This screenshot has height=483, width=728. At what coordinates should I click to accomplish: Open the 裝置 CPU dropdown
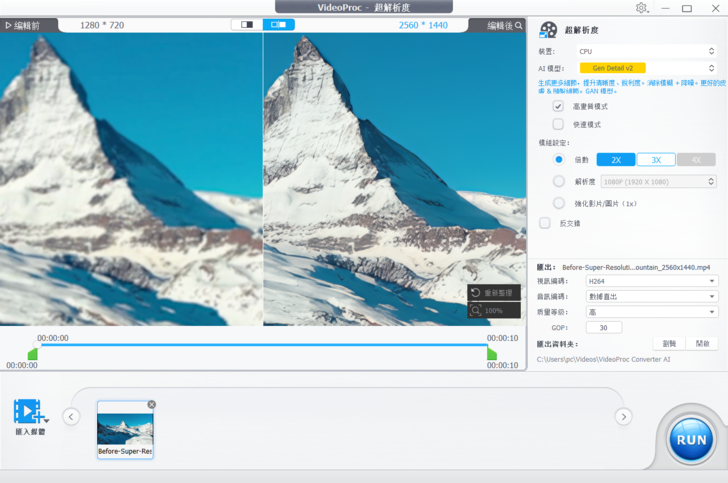tap(645, 50)
